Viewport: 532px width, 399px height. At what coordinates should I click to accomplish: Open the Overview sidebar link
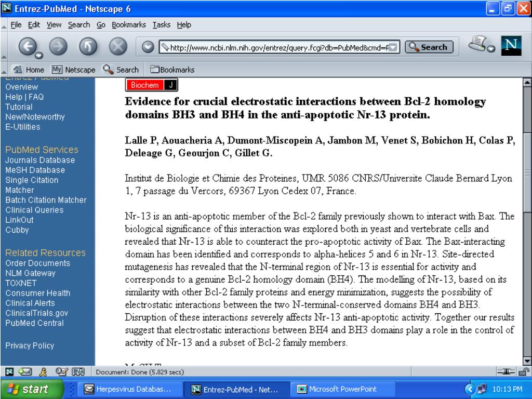21,87
